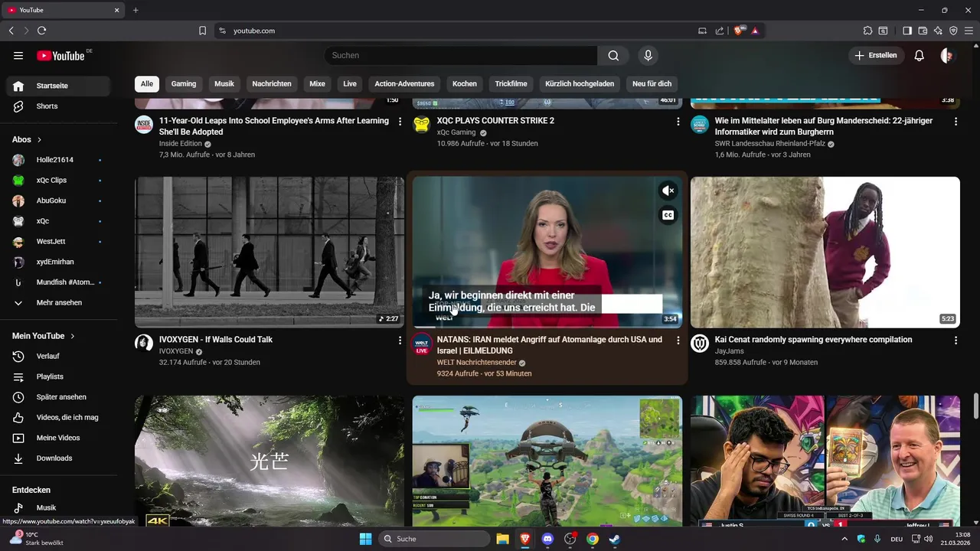This screenshot has height=551, width=980.
Task: Click the page vertical scrollbar thumb
Action: (975, 406)
